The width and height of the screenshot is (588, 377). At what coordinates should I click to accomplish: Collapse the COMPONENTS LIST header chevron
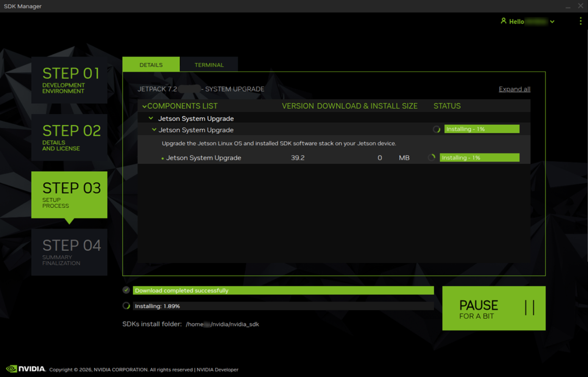[145, 106]
